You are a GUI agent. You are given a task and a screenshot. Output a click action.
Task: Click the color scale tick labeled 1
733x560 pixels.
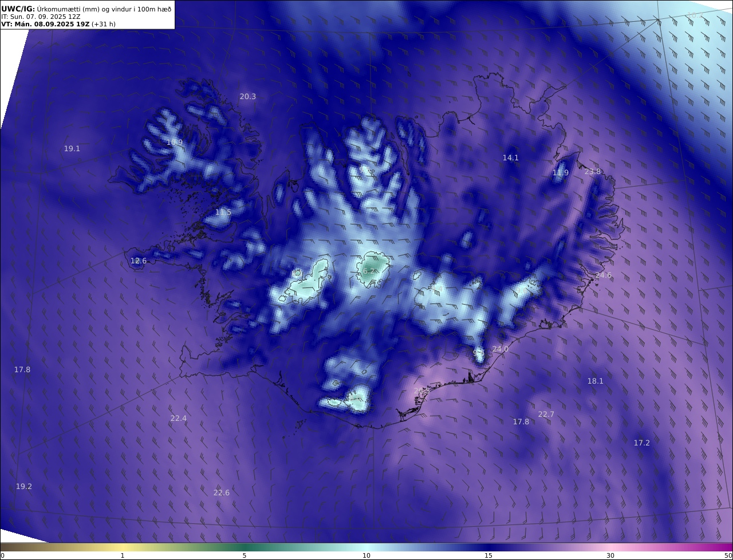(123, 555)
